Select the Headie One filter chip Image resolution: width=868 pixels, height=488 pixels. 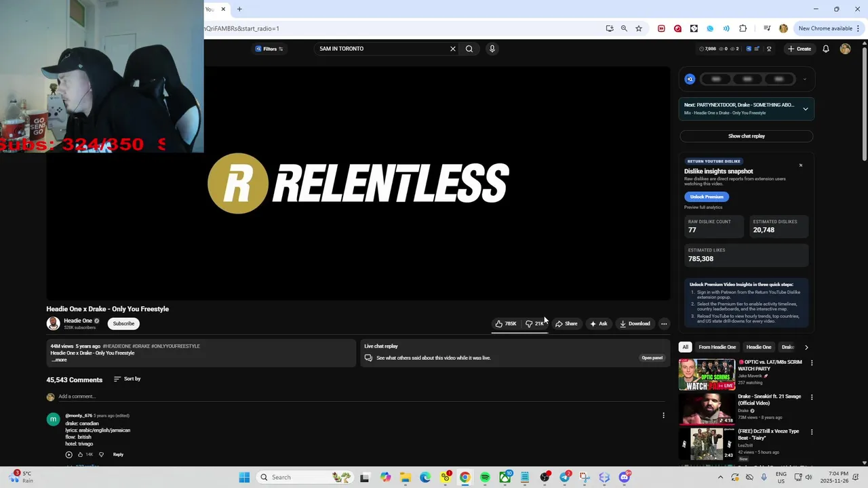[758, 347]
